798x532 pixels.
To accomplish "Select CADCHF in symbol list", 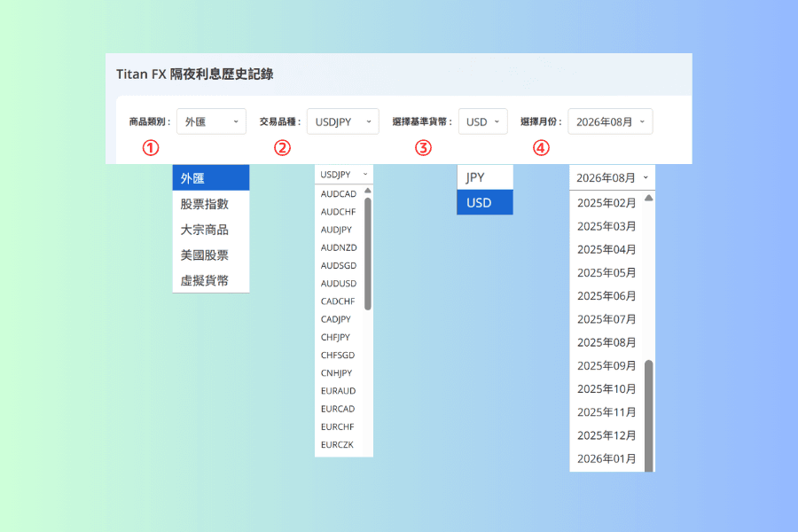I will (x=339, y=301).
